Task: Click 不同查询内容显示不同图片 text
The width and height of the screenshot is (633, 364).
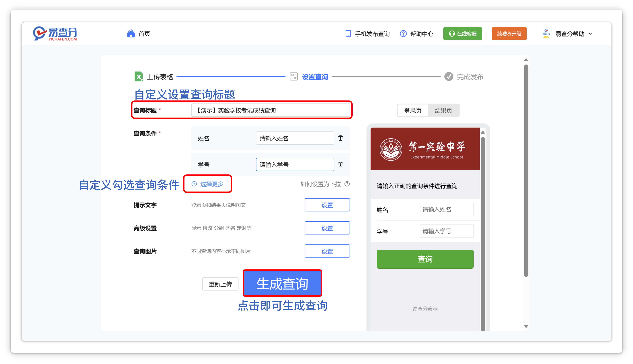Action: (221, 251)
